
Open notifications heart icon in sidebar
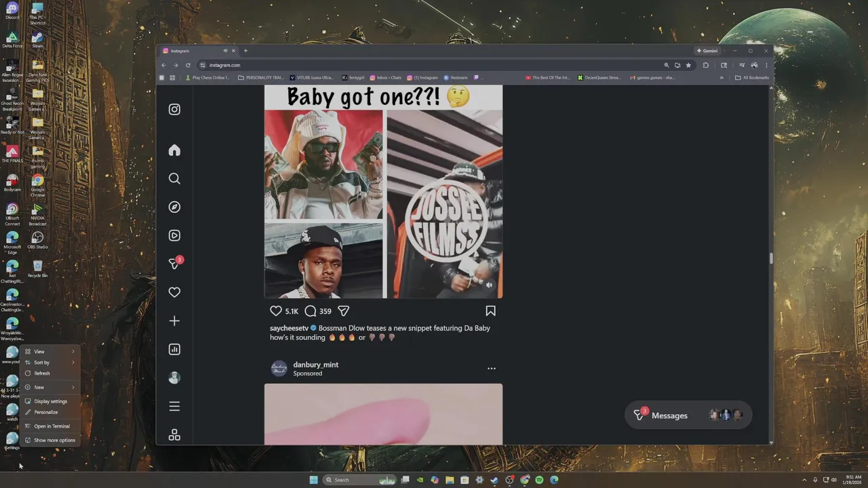tap(174, 292)
